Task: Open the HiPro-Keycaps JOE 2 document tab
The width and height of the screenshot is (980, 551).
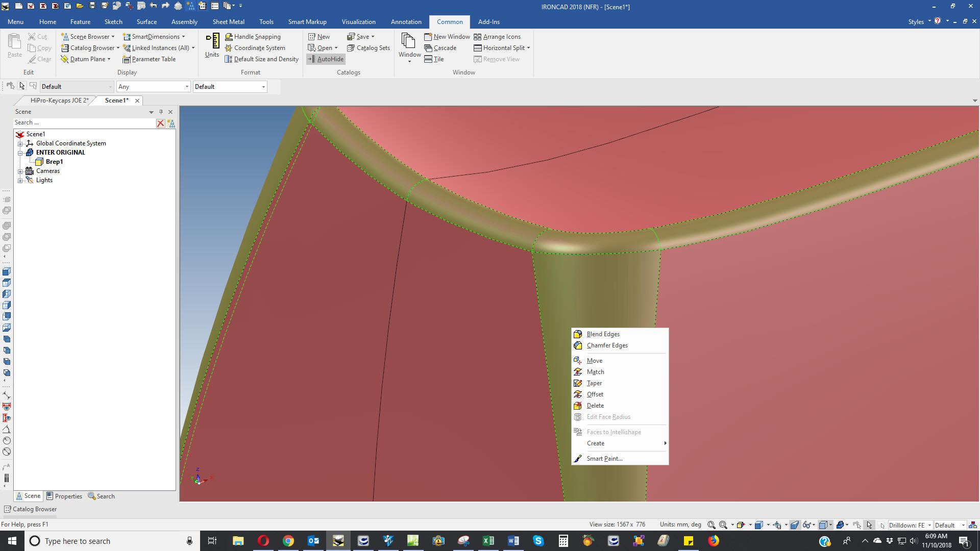Action: 59,101
